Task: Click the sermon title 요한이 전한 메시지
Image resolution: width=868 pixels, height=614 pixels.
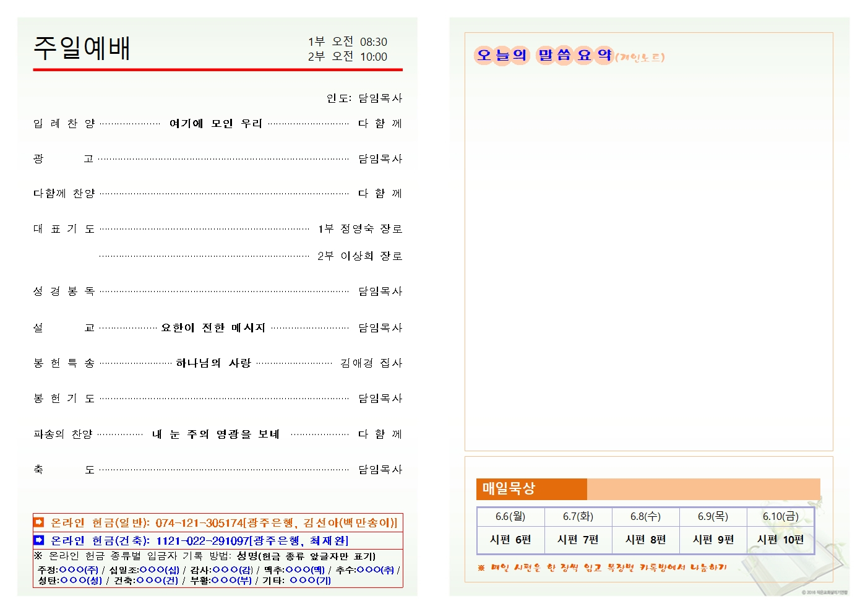Action: pos(213,327)
